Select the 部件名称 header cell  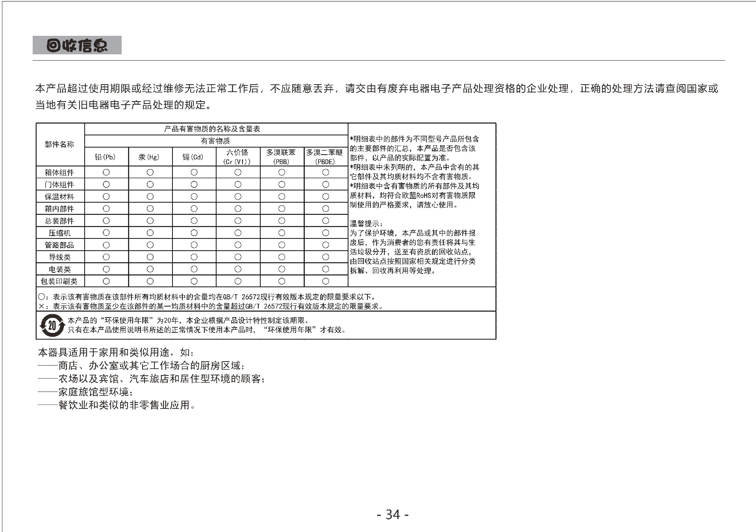[x=60, y=144]
